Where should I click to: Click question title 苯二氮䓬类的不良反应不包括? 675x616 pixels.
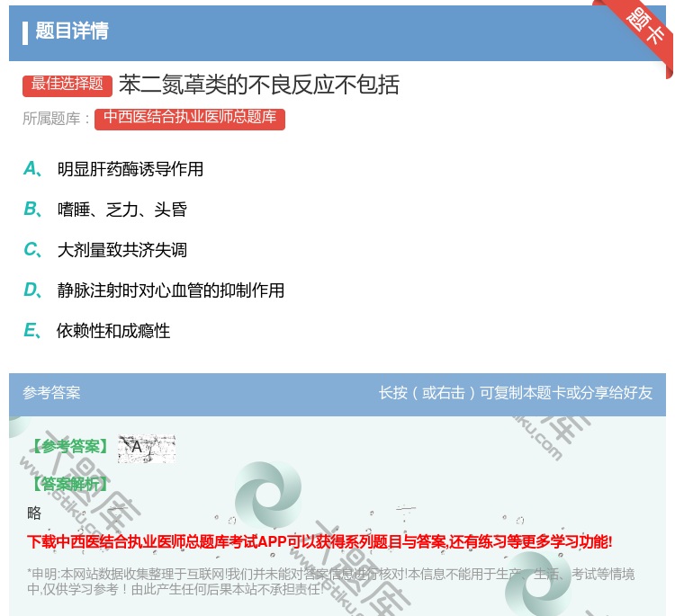pos(259,85)
